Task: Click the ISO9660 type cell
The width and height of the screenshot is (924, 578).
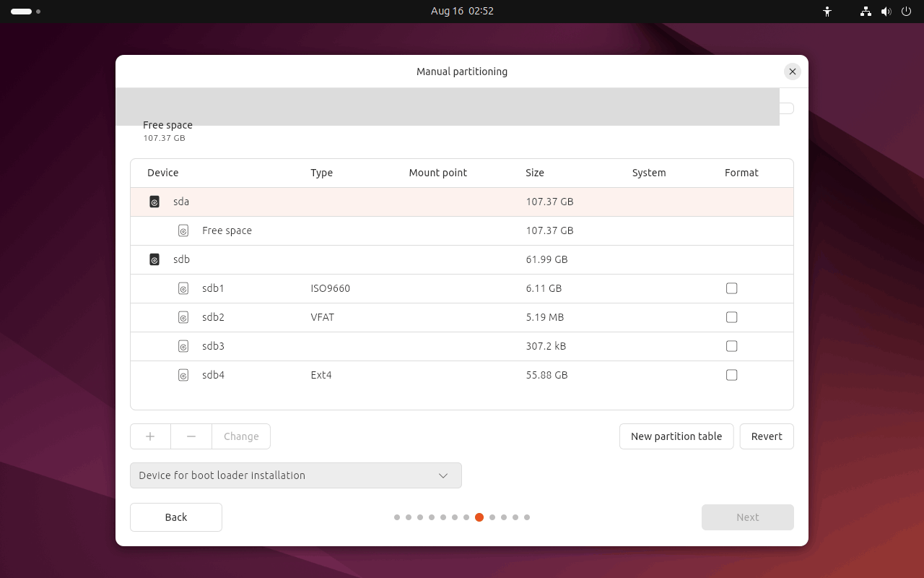Action: (x=330, y=288)
